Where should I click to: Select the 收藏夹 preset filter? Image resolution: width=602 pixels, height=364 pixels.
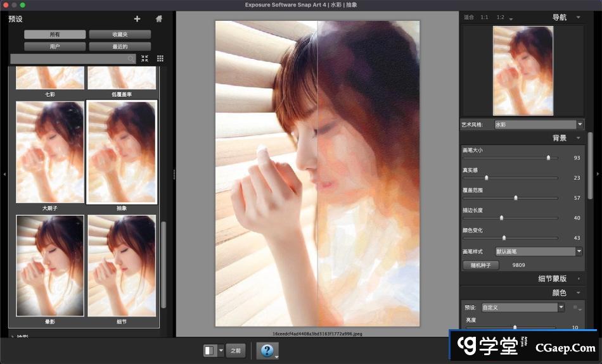pyautogui.click(x=120, y=34)
